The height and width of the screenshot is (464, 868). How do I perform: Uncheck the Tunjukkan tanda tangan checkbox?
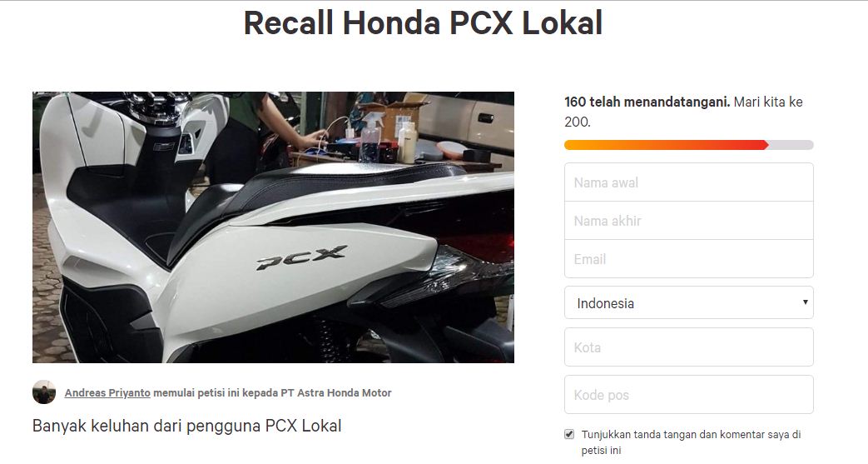pyautogui.click(x=569, y=434)
